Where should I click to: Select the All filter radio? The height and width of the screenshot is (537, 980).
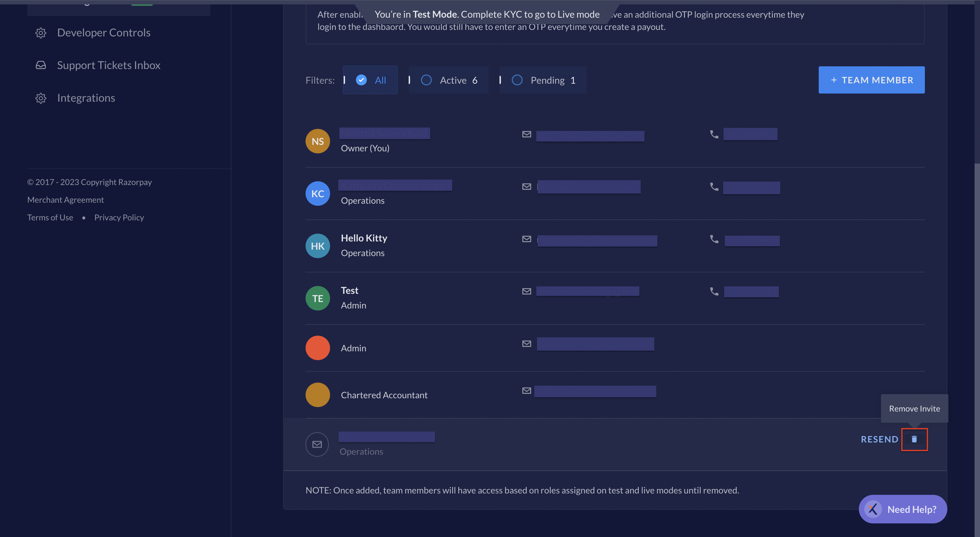point(361,80)
